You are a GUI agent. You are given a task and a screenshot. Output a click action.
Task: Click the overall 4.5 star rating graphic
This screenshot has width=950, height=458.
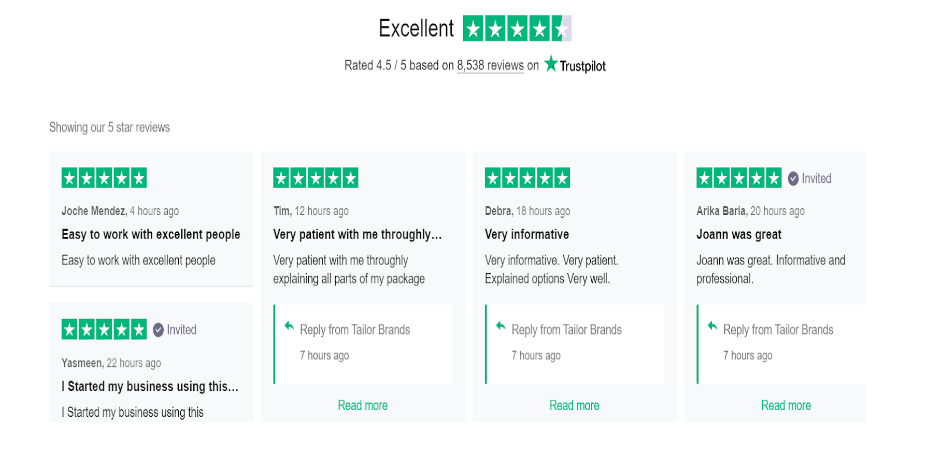click(517, 28)
